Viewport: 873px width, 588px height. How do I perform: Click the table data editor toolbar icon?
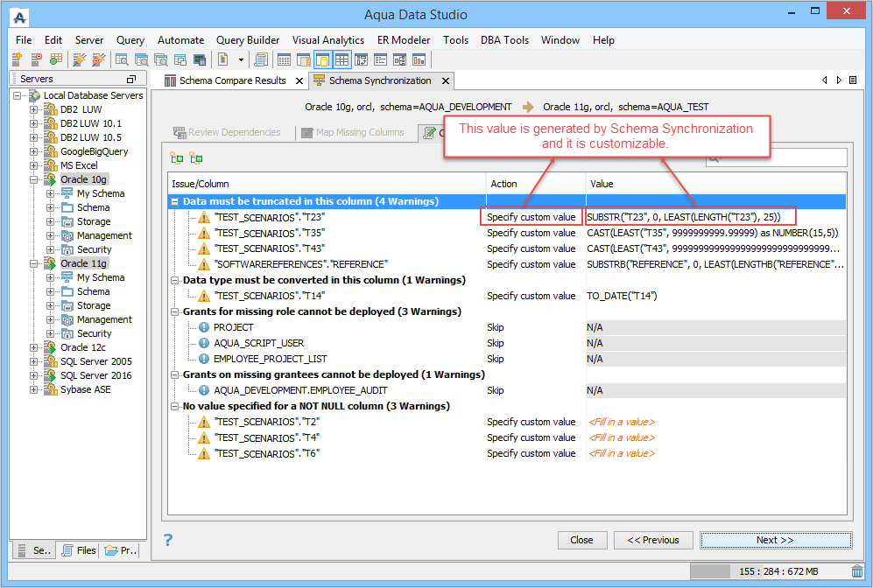click(284, 59)
